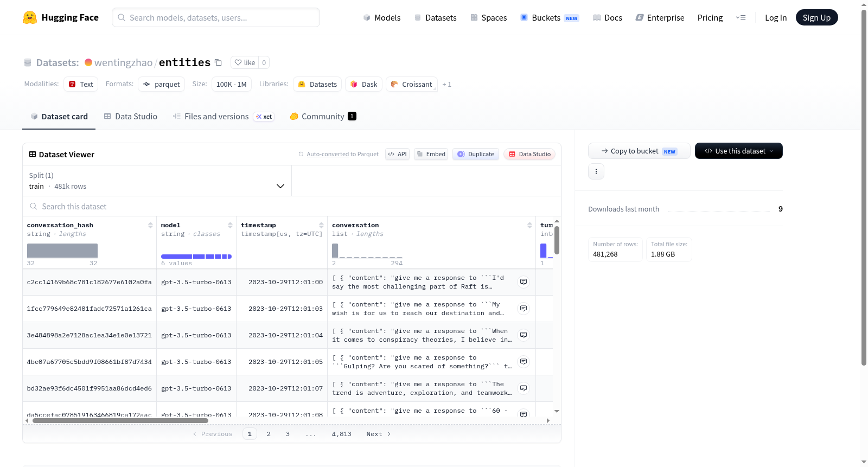The height and width of the screenshot is (467, 868).
Task: Open Buckets in top navigation
Action: (549, 18)
